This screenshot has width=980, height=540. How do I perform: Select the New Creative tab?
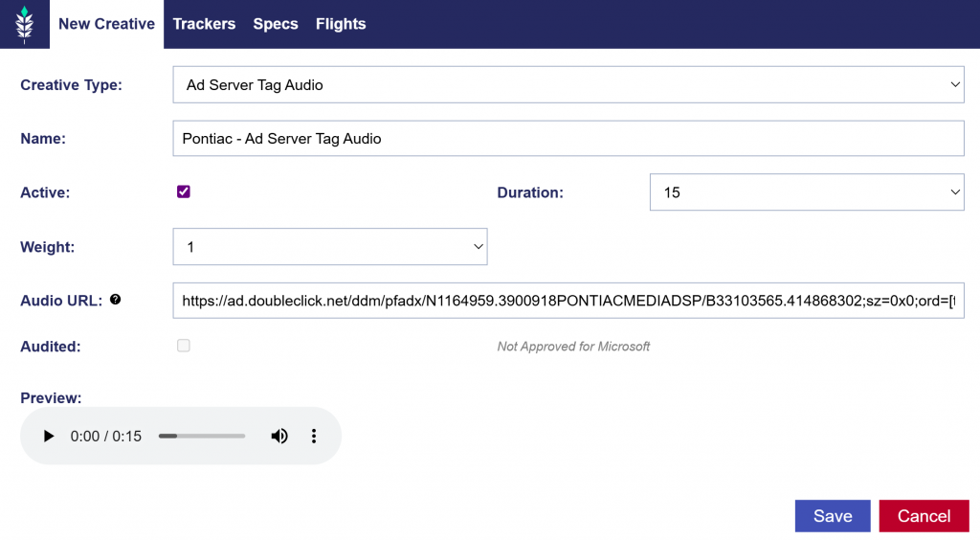[x=106, y=24]
